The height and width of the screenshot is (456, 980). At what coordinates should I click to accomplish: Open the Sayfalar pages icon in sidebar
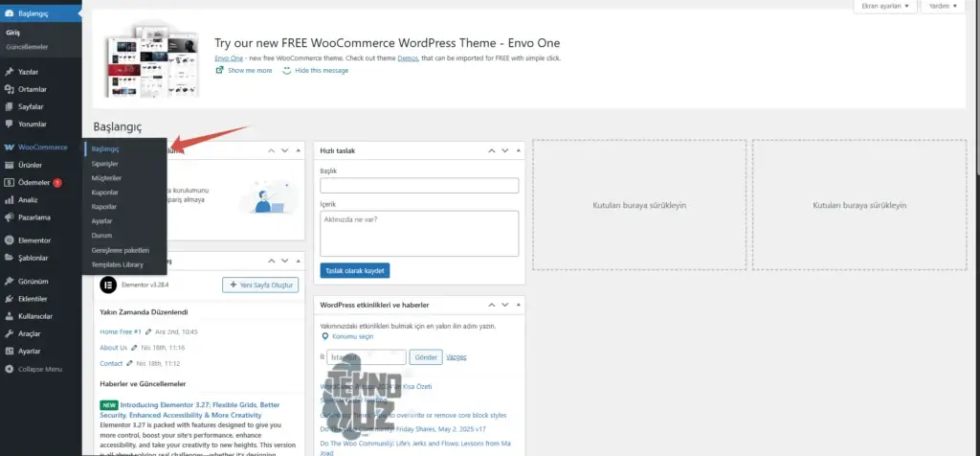[9, 107]
